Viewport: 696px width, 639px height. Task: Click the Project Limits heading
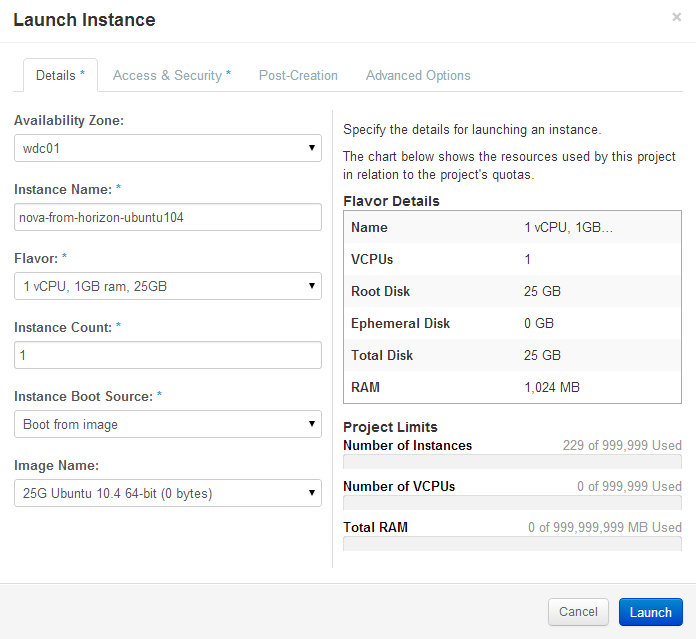pos(390,427)
